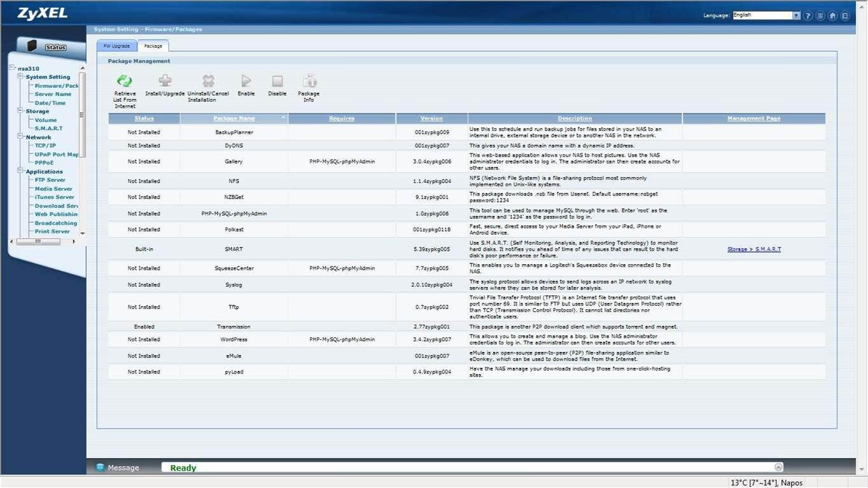This screenshot has width=868, height=488.
Task: Click the navigation tree vertical scrollbar
Action: click(82, 115)
